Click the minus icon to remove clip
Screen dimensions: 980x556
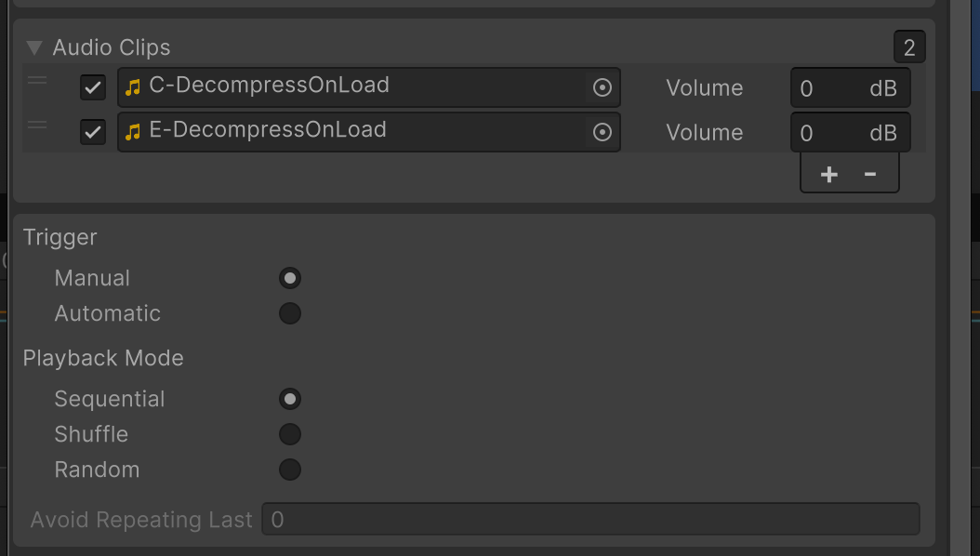[x=870, y=174]
